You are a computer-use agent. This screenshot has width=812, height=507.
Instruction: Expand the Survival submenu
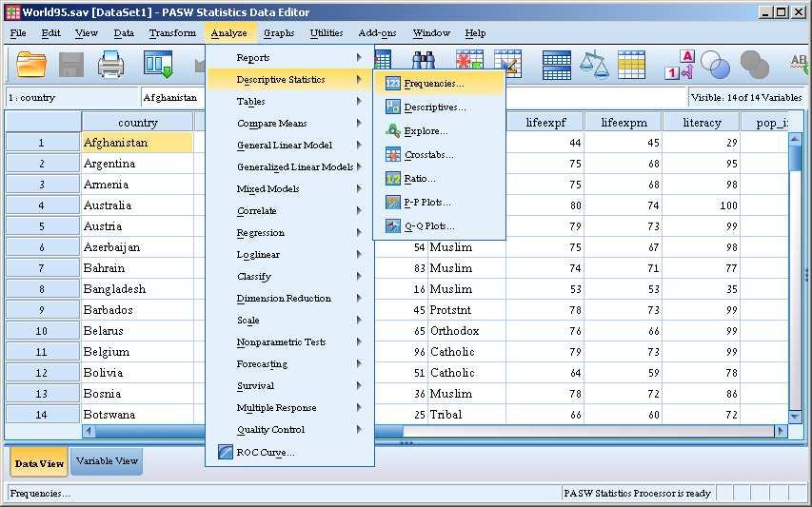[x=290, y=386]
